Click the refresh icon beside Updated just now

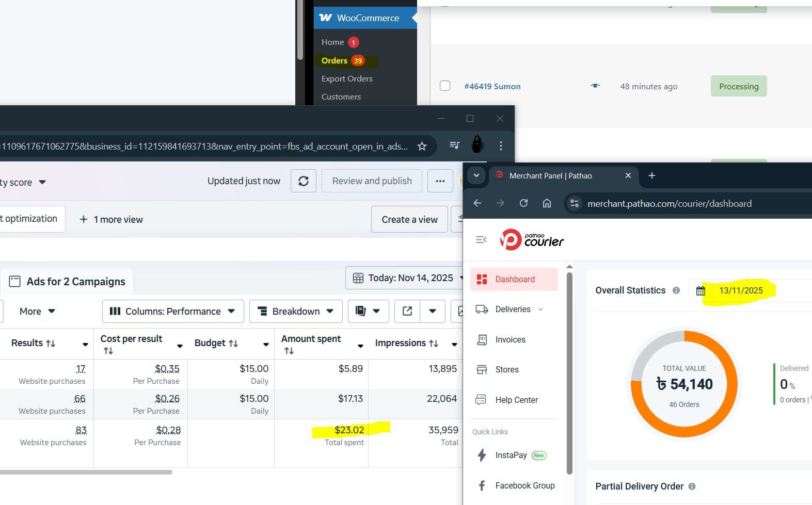(304, 181)
